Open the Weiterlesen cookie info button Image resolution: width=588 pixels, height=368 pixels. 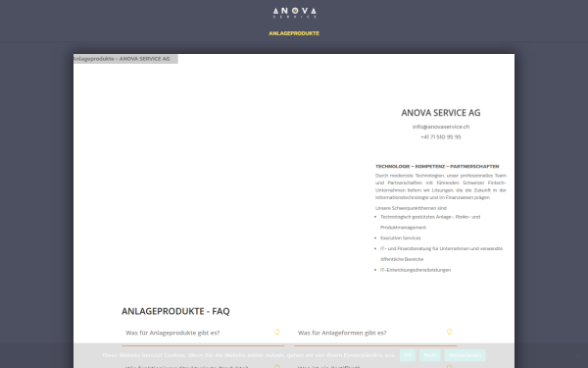pos(465,355)
